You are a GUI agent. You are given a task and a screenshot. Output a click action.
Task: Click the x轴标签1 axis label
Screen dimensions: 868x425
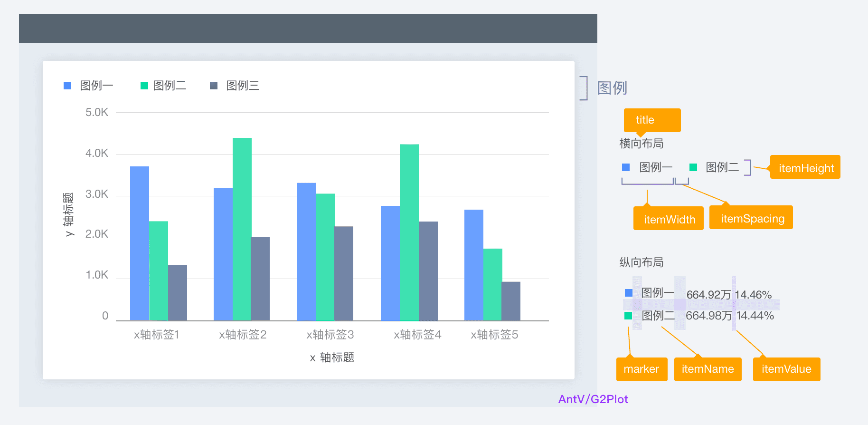pyautogui.click(x=157, y=335)
